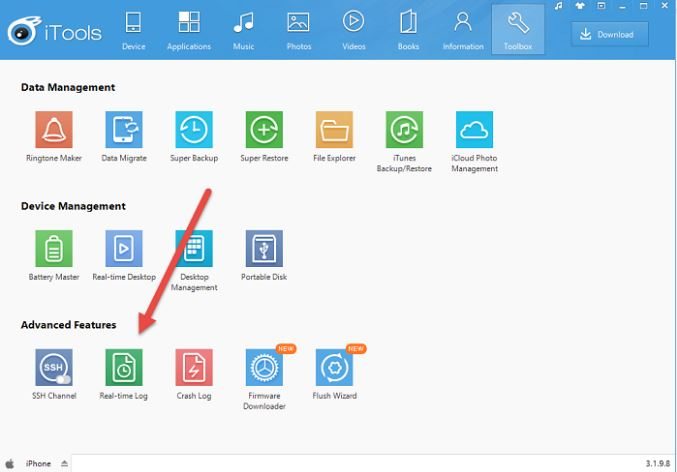The height and width of the screenshot is (472, 677).
Task: Click the eject icon next to iPhone
Action: coord(65,464)
